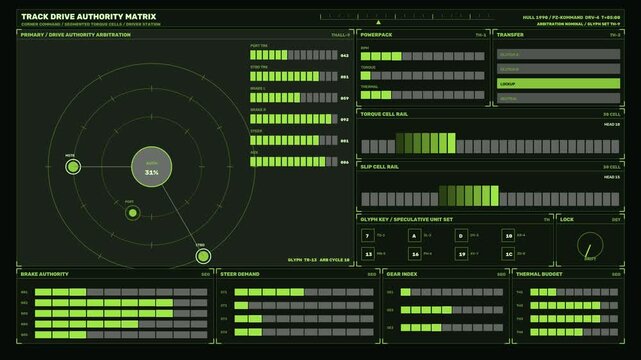Screen dimensions: 641x360
Task: Click the brightest cell in Slip Cell Rail
Action: [494, 196]
